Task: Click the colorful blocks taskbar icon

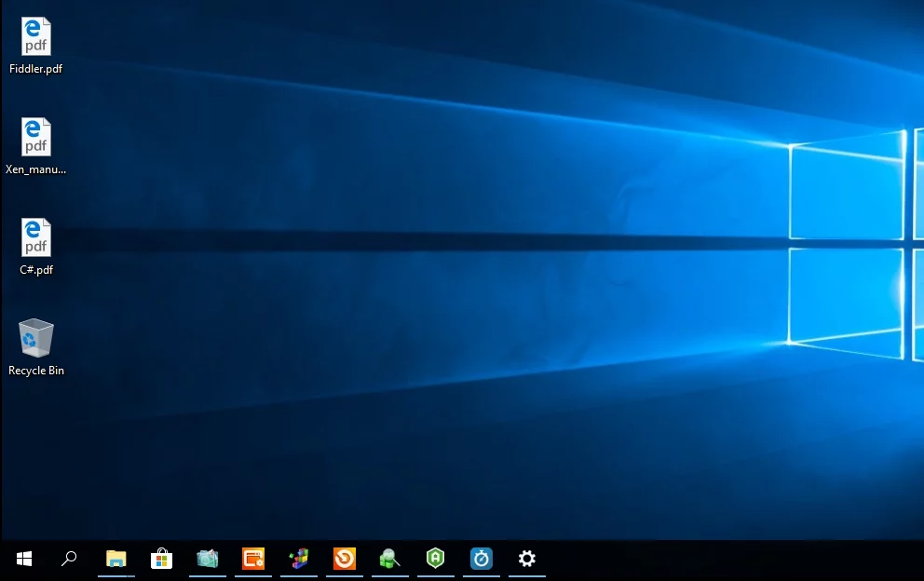Action: (x=299, y=559)
